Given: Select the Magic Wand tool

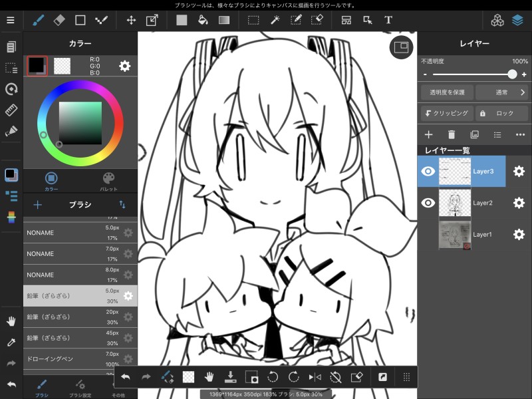Looking at the screenshot, I should (275, 21).
